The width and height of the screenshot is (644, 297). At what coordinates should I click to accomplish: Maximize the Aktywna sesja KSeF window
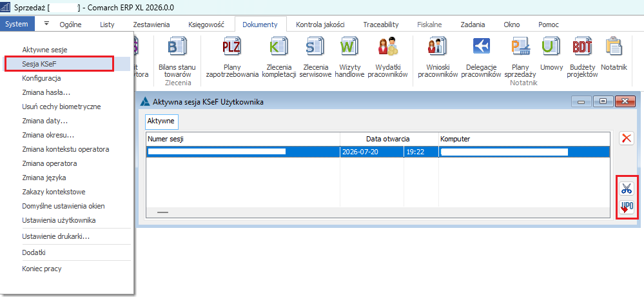603,101
